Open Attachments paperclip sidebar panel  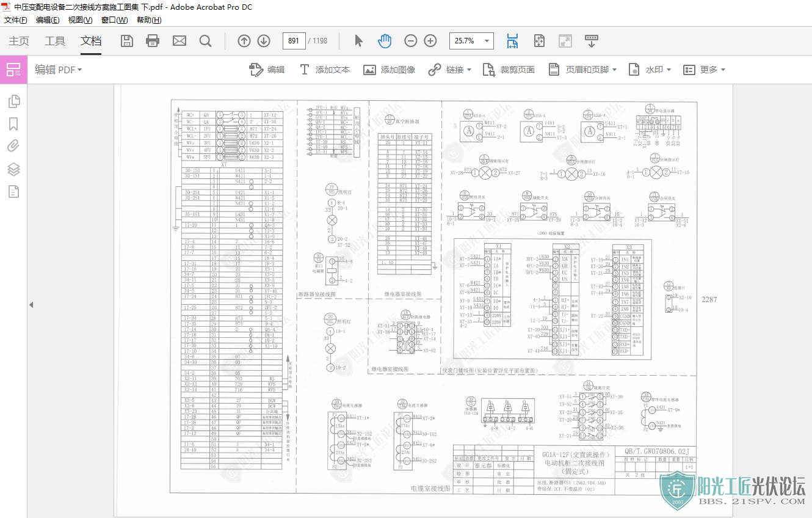pyautogui.click(x=13, y=146)
